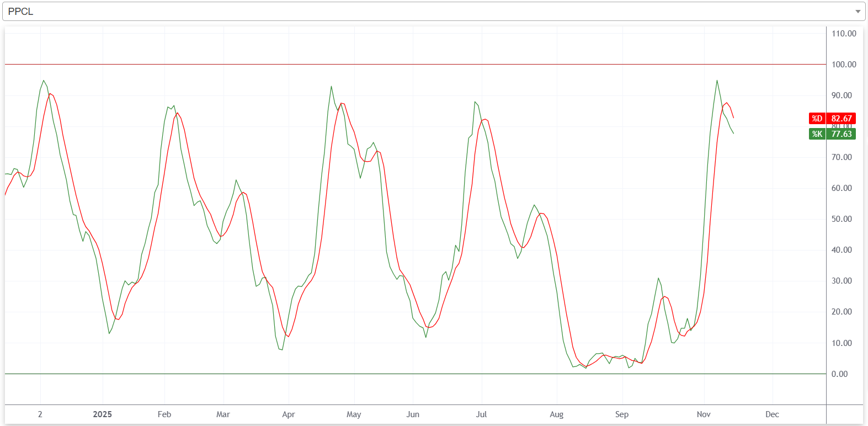868x426 pixels.
Task: Click the 100.00 price axis label
Action: (x=844, y=65)
